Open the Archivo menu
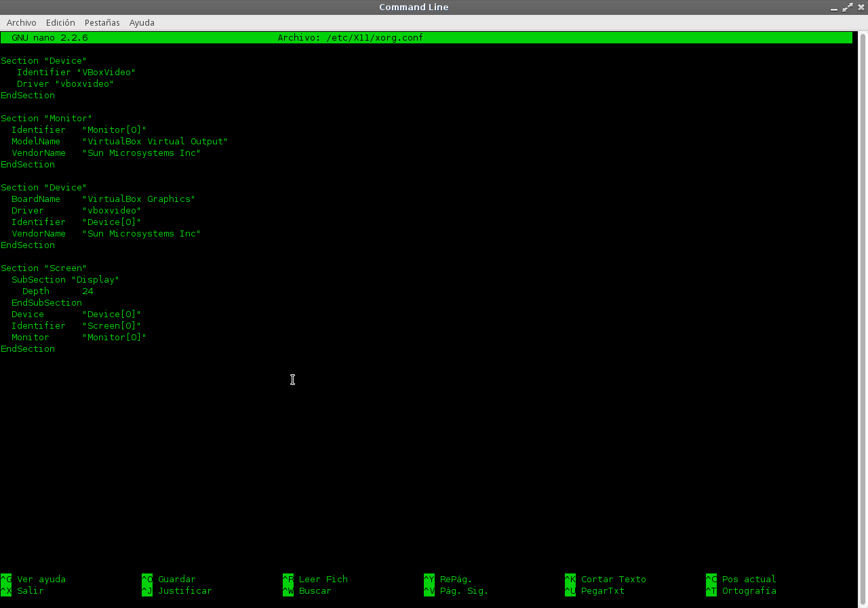 click(21, 22)
